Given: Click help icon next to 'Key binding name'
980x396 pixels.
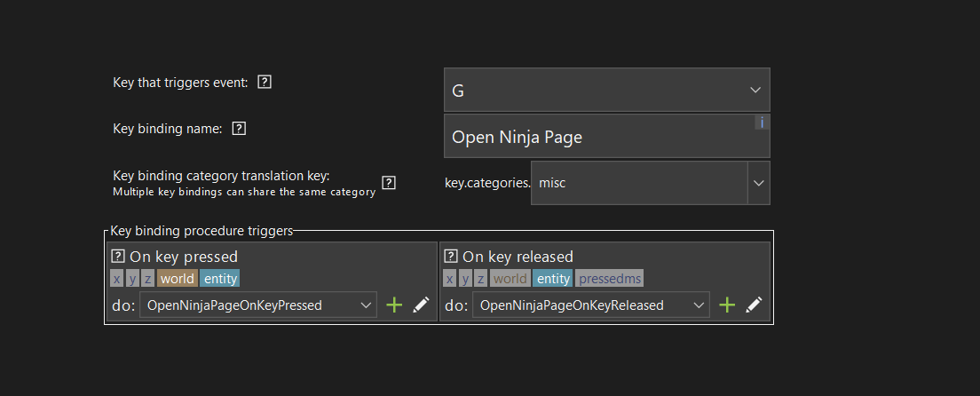Looking at the screenshot, I should (x=238, y=128).
